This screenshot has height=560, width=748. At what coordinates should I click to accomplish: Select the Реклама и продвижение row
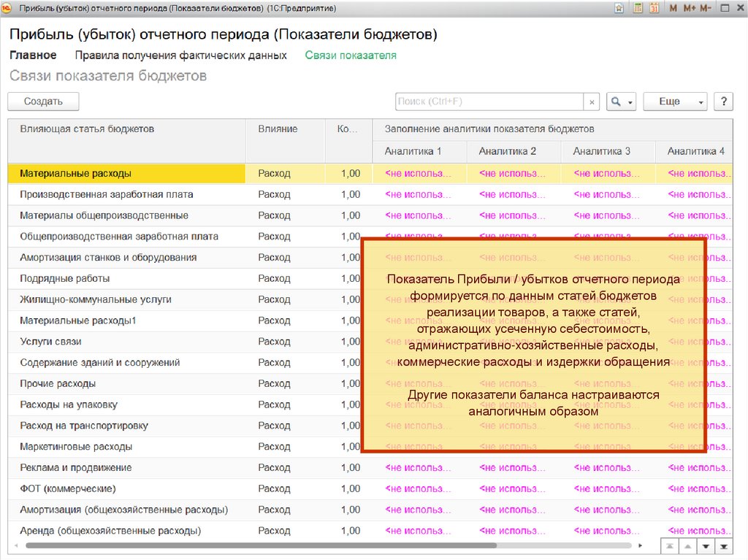76,467
